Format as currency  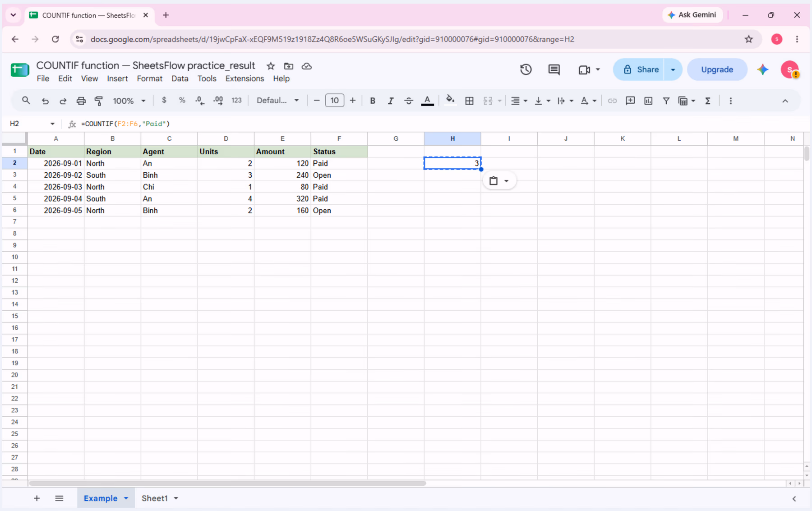tap(164, 101)
